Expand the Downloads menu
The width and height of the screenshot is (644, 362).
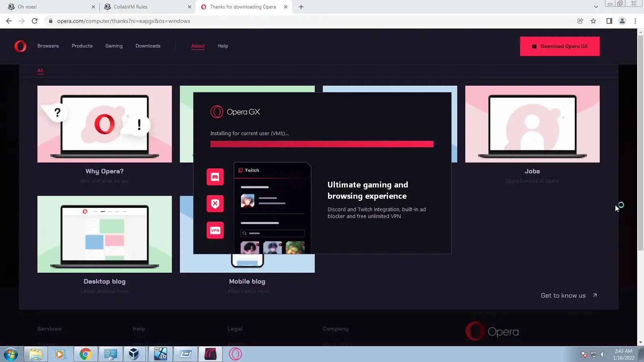click(x=148, y=46)
